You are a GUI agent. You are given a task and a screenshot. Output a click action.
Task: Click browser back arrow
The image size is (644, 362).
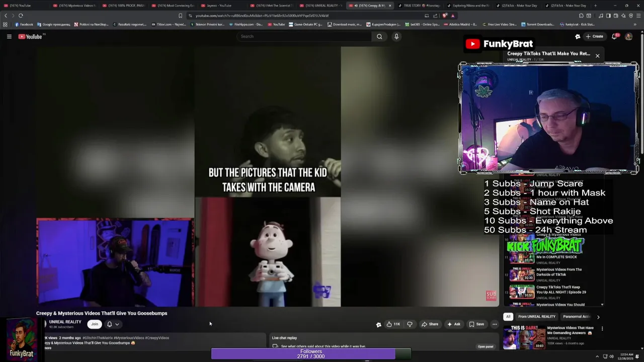tap(6, 16)
